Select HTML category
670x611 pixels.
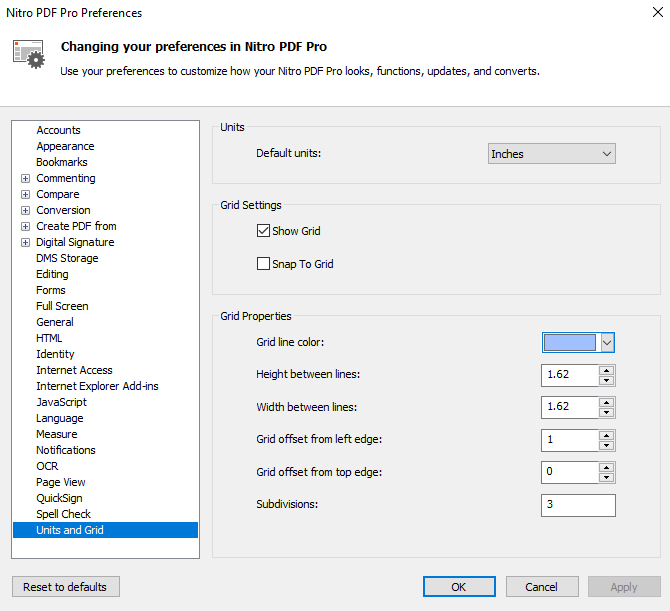49,338
